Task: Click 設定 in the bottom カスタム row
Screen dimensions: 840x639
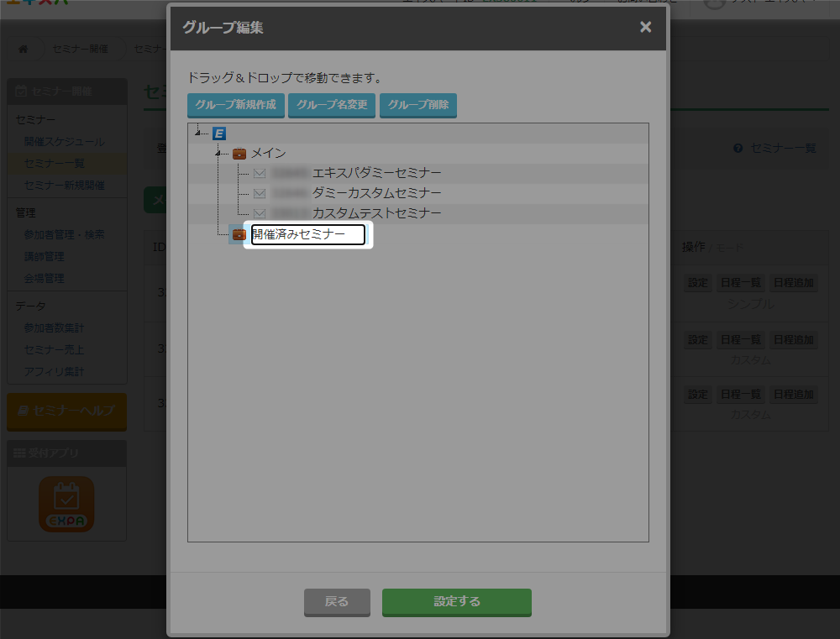Action: pos(697,395)
